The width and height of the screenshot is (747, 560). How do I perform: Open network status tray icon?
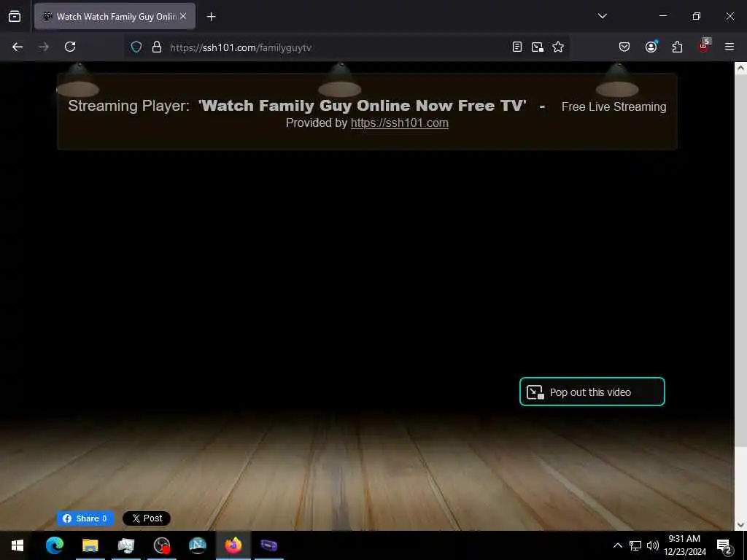pos(635,545)
